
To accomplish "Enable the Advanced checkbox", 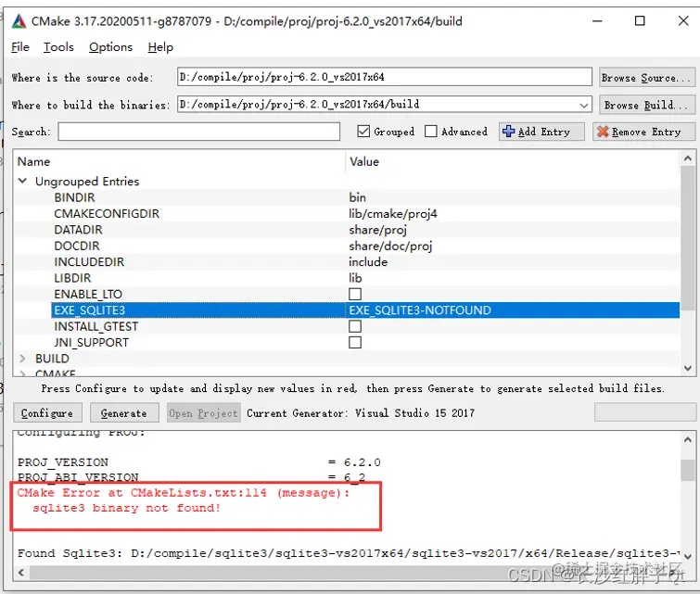I will coord(431,132).
